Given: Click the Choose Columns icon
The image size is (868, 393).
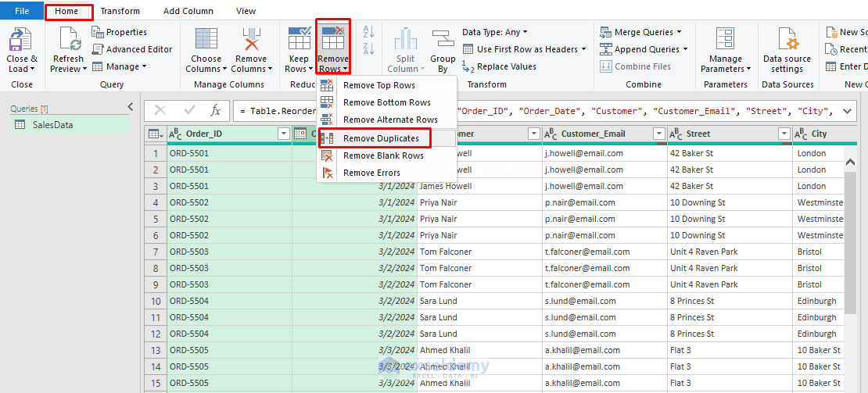Looking at the screenshot, I should 206,40.
